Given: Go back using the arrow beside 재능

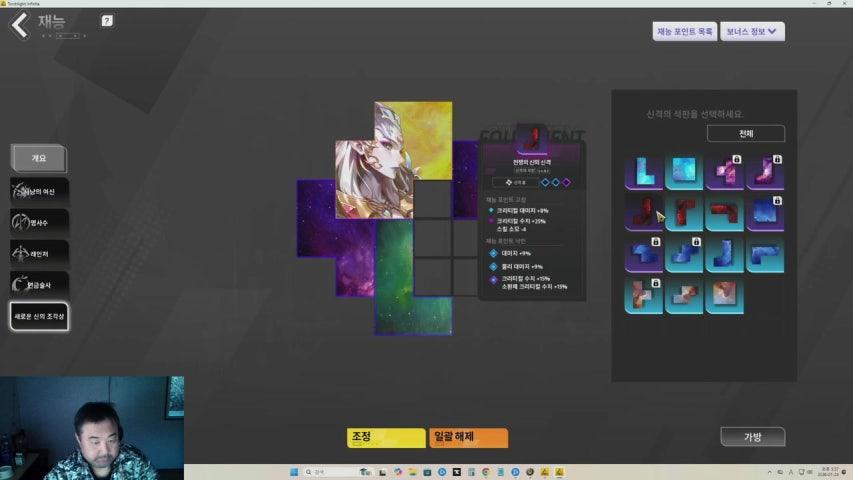Looking at the screenshot, I should point(20,25).
